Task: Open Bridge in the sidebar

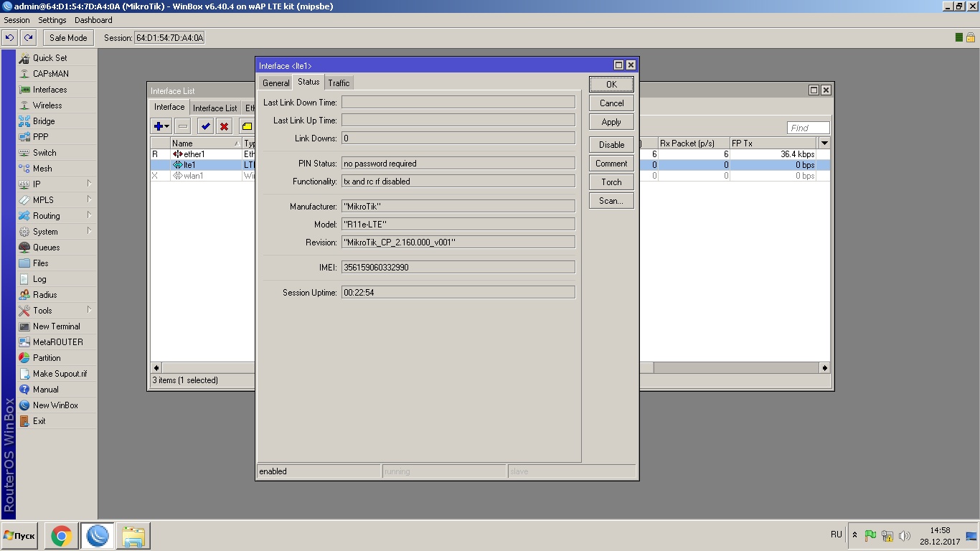Action: point(57,121)
